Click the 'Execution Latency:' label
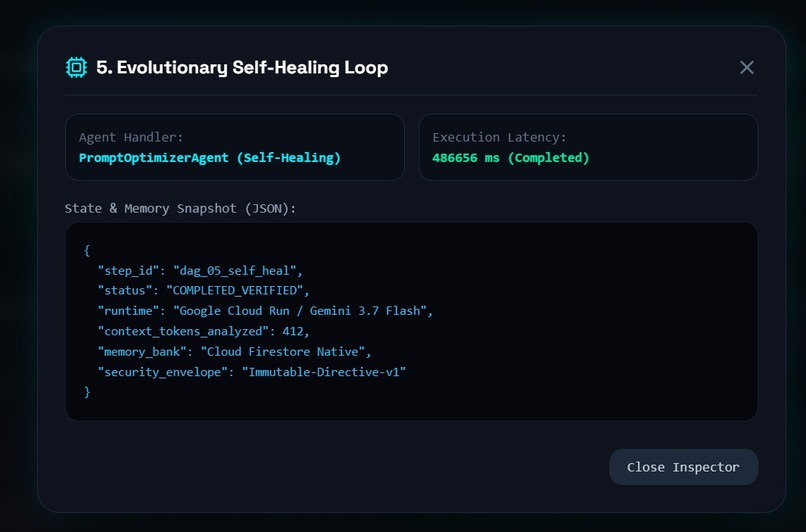The width and height of the screenshot is (806, 532). 499,137
